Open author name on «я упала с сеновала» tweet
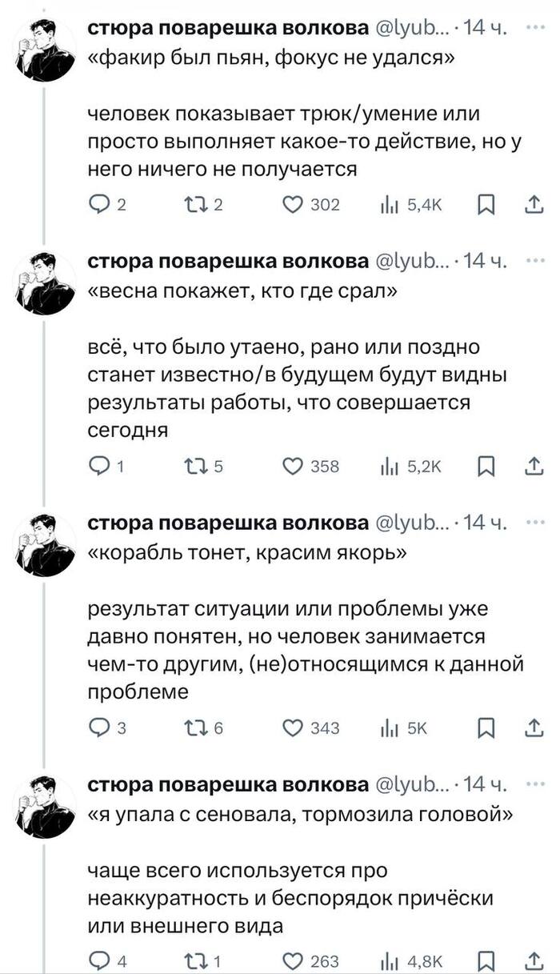The image size is (560, 974). (227, 785)
